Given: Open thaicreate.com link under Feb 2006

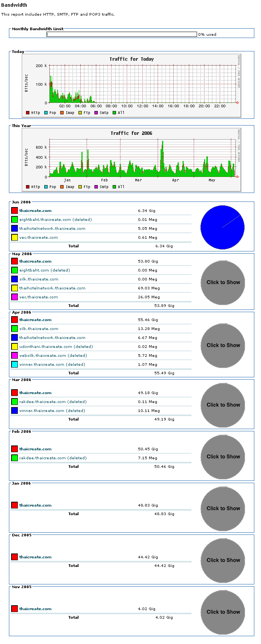Looking at the screenshot, I should 35,449.
